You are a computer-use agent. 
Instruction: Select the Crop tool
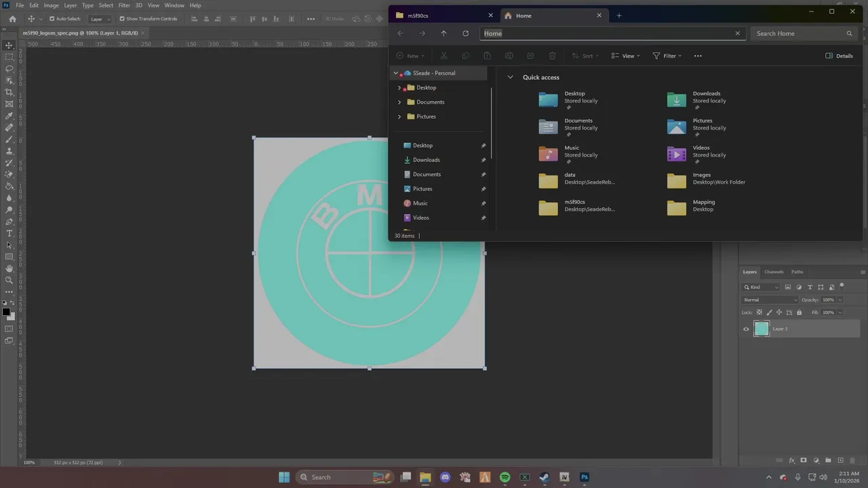coord(9,92)
